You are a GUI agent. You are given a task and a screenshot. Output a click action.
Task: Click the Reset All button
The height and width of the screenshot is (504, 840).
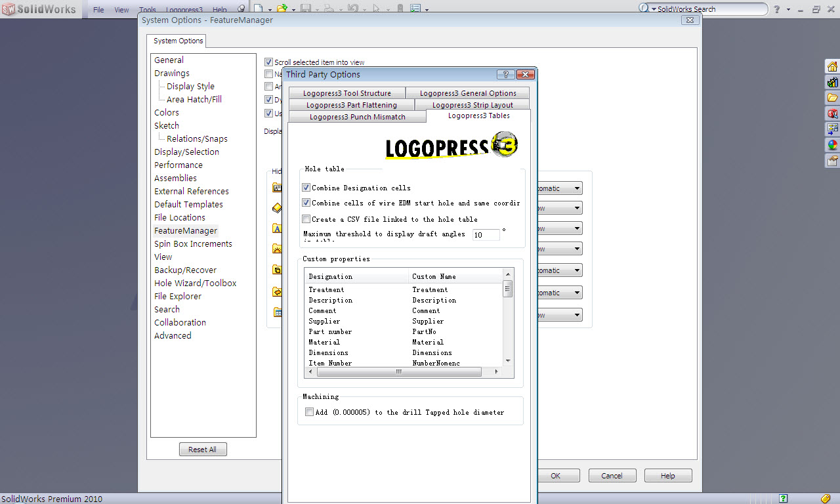click(x=202, y=450)
